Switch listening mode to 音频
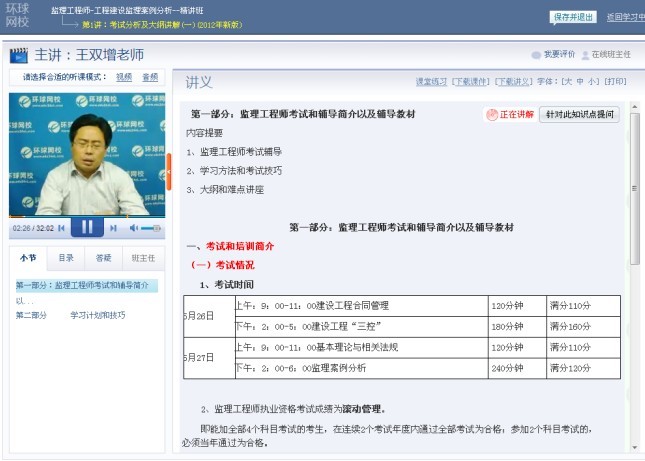645x461 pixels. [149, 77]
